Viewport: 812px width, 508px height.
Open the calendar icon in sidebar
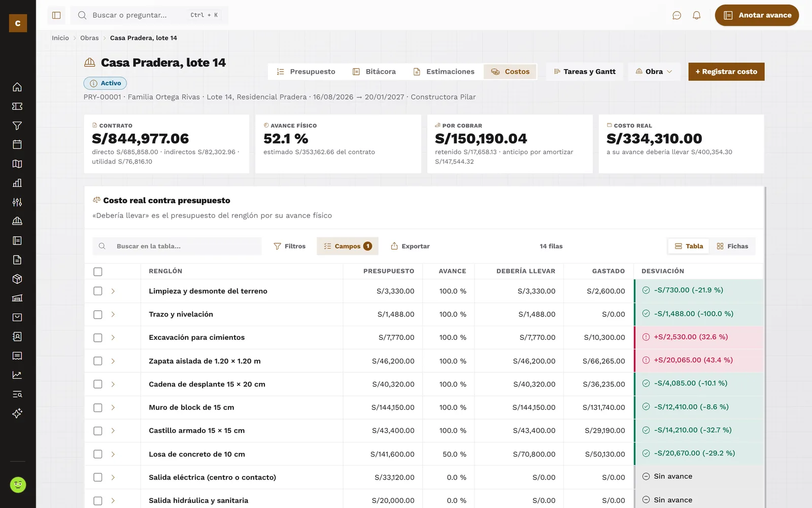pos(17,145)
